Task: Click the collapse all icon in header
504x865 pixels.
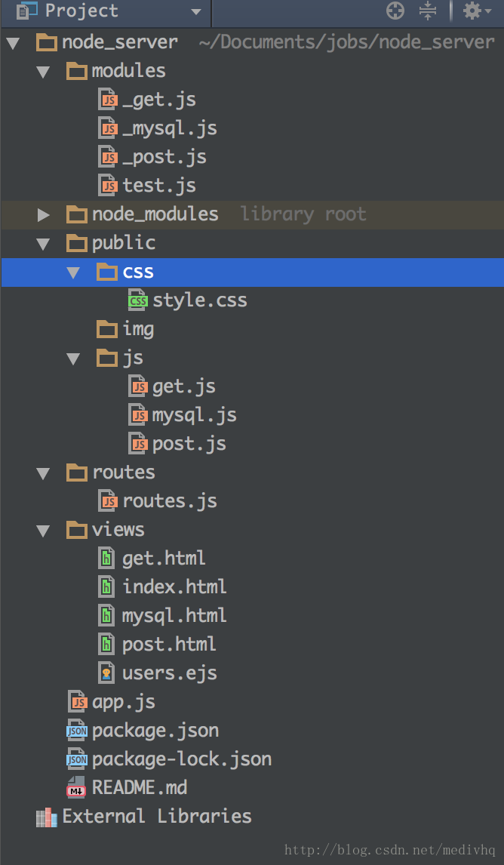Action: coord(428,11)
